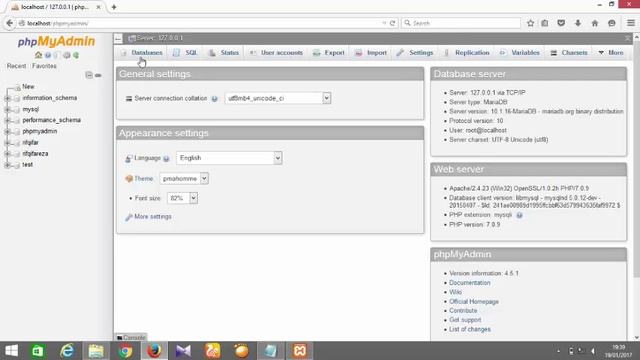The height and width of the screenshot is (360, 640).
Task: Expand test database node
Action: click(7, 165)
